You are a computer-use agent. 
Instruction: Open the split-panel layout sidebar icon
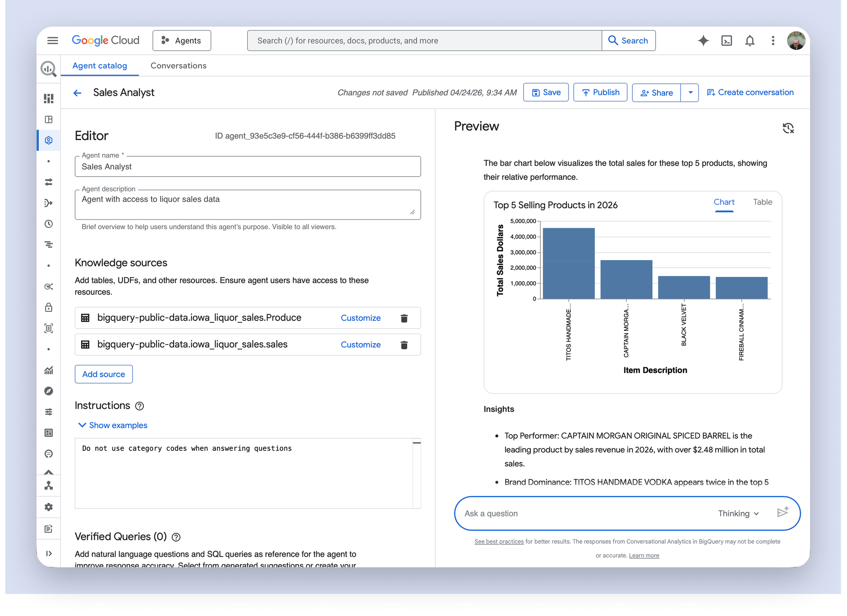[49, 120]
